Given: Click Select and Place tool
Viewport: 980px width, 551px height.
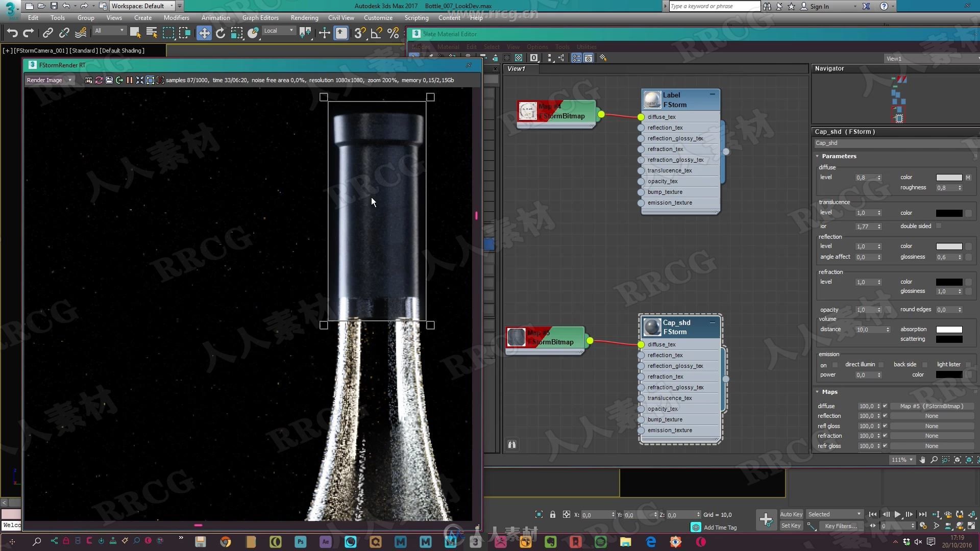Looking at the screenshot, I should click(x=253, y=34).
